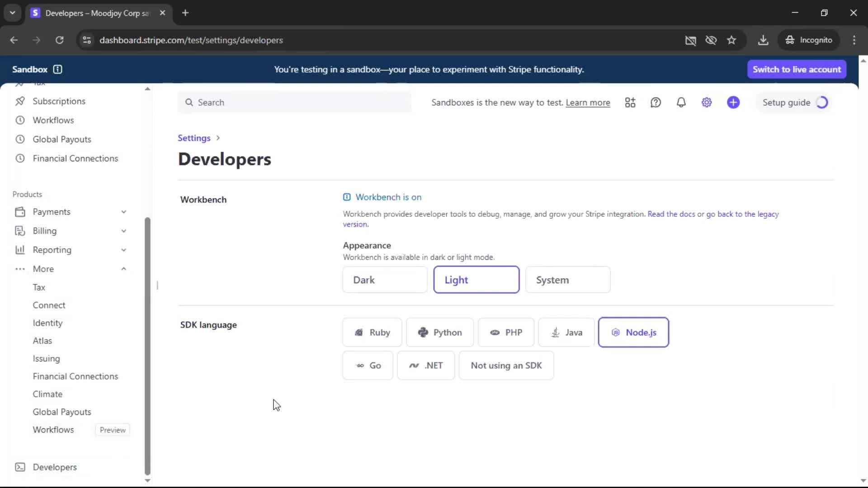Image resolution: width=868 pixels, height=488 pixels.
Task: Open the help question mark icon
Action: [656, 103]
